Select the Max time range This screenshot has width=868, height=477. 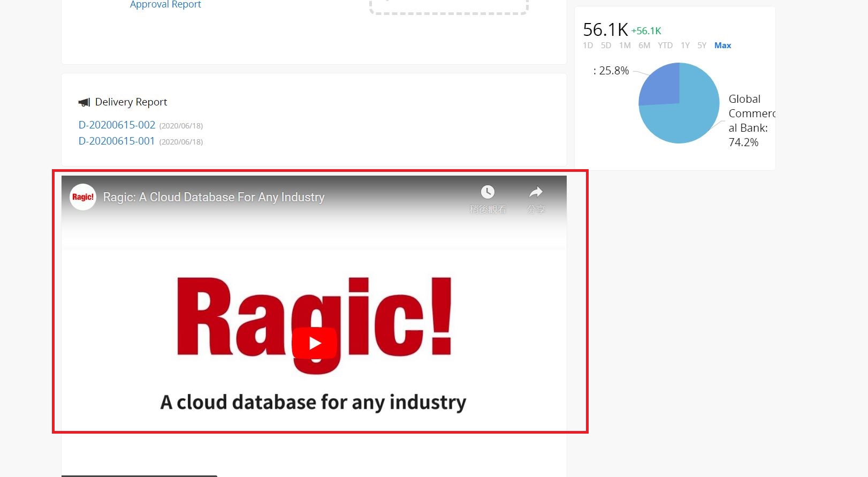(722, 46)
